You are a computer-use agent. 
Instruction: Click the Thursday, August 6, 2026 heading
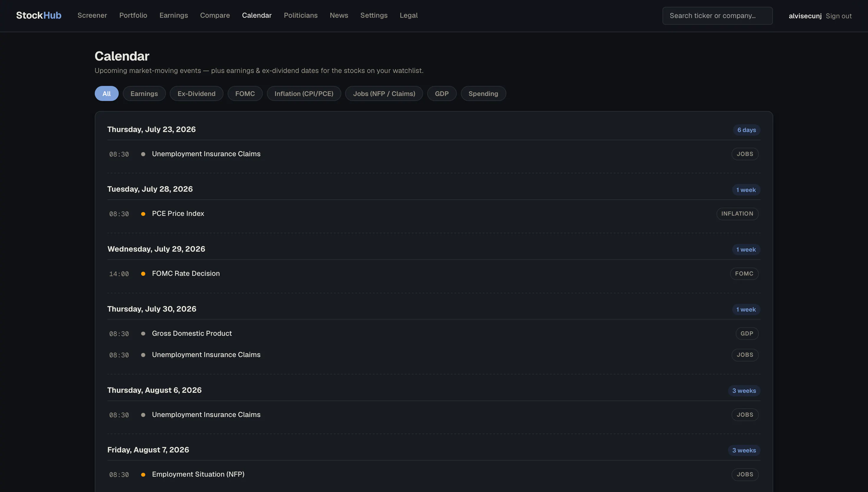(x=154, y=390)
